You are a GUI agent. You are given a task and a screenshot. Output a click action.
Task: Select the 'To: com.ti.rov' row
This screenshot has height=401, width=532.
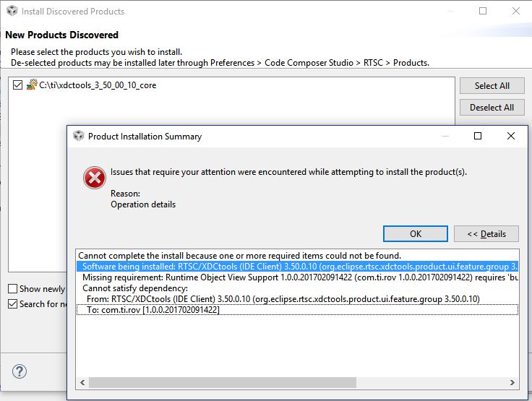297,310
